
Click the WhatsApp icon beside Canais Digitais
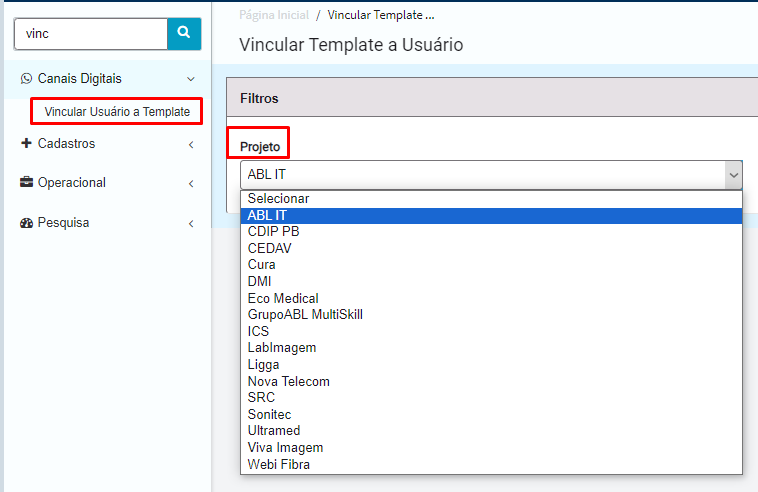pyautogui.click(x=26, y=78)
